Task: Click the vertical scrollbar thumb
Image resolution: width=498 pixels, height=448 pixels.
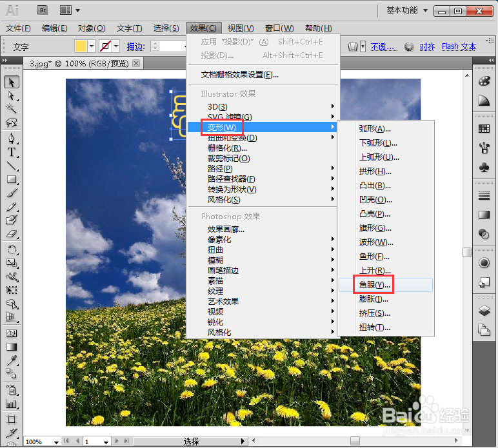Action: (x=467, y=253)
